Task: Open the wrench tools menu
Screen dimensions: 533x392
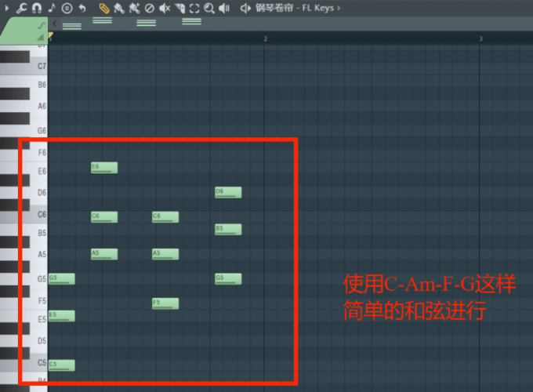Action: [x=21, y=8]
